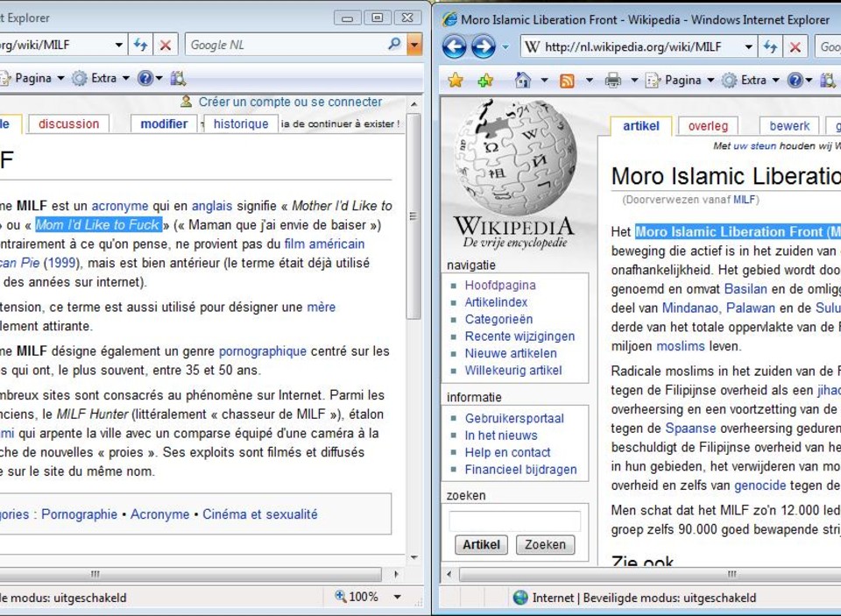This screenshot has width=841, height=616.
Task: Click the horizontal scrollbar thumb in the left window
Action: click(190, 574)
